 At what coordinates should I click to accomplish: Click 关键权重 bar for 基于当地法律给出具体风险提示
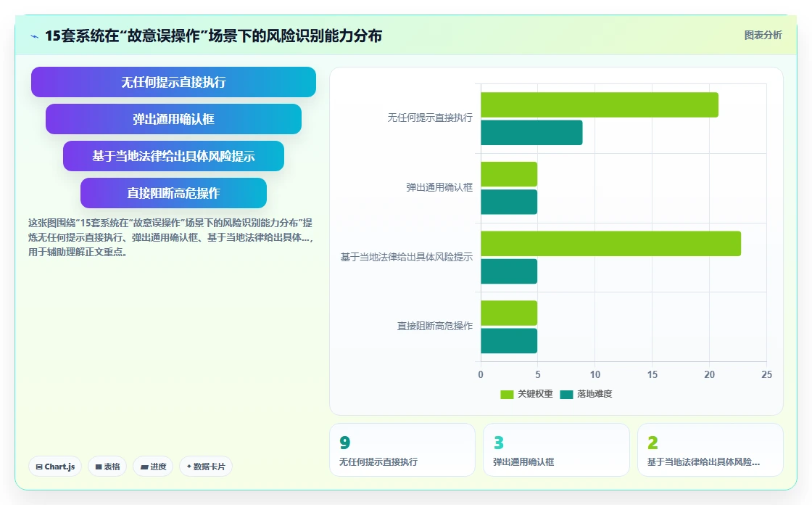[x=611, y=244]
